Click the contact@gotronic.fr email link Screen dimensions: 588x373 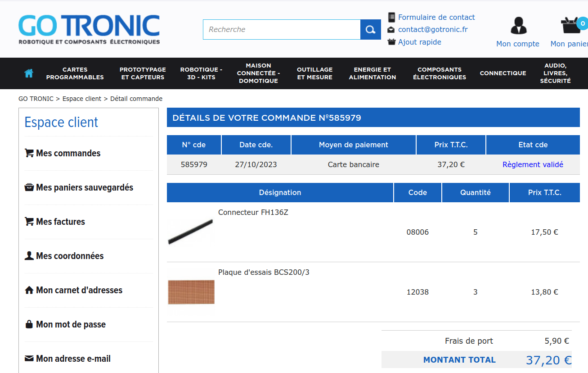coord(432,29)
